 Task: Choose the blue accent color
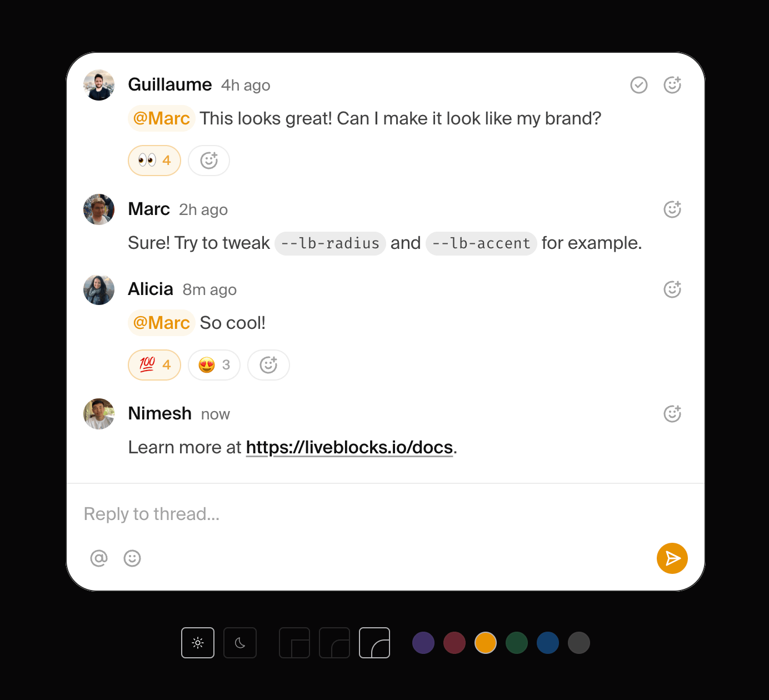(x=548, y=643)
